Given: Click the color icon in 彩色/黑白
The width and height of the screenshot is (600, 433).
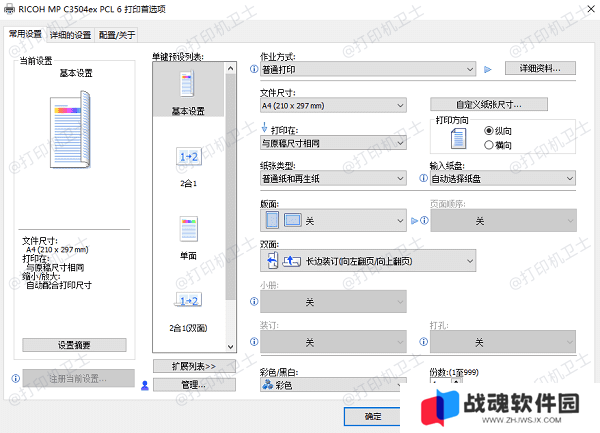Looking at the screenshot, I should 267,385.
